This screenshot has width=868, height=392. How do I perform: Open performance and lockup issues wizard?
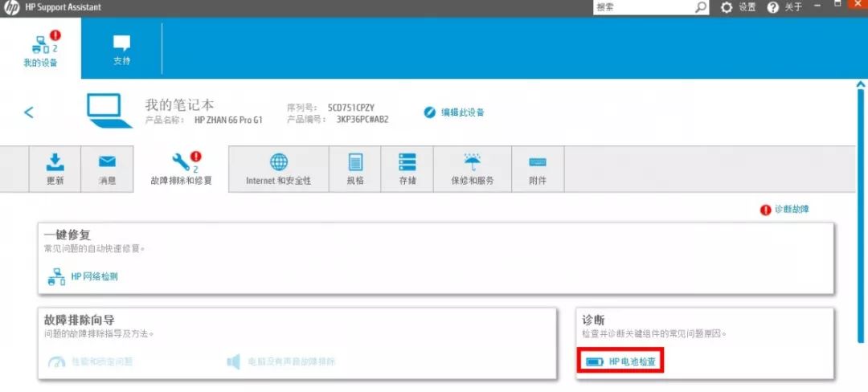[x=90, y=362]
